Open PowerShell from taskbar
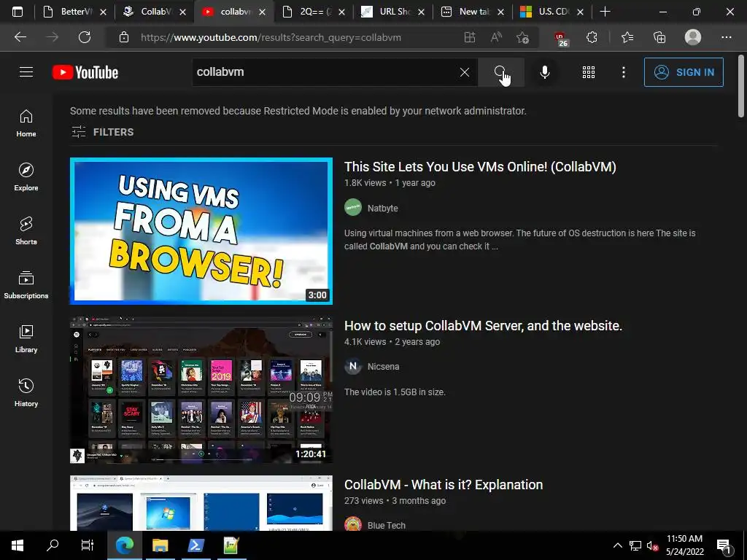Image resolution: width=747 pixels, height=560 pixels. coord(196,545)
